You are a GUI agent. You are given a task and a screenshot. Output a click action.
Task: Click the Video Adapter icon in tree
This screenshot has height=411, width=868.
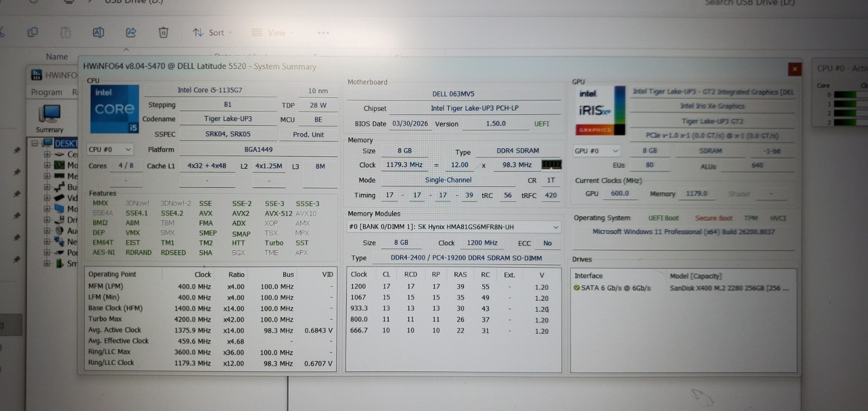pyautogui.click(x=59, y=198)
